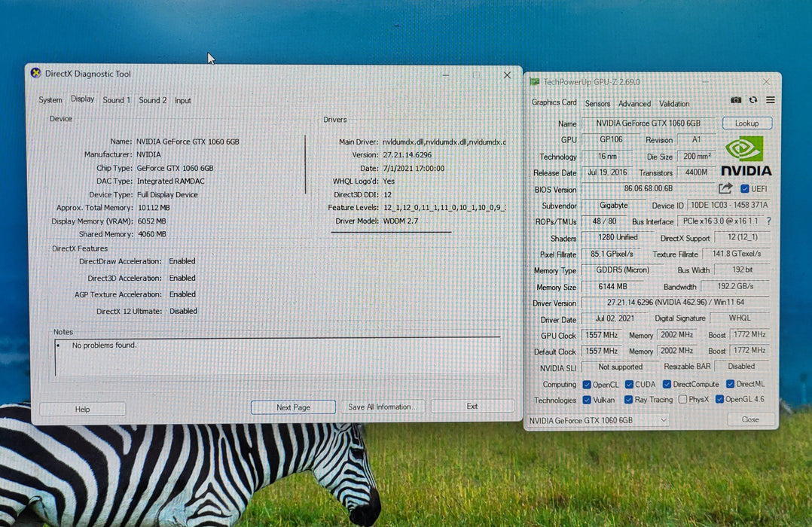Select the Graphics Card tab in GPU-Z
The width and height of the screenshot is (812, 527).
click(x=554, y=102)
